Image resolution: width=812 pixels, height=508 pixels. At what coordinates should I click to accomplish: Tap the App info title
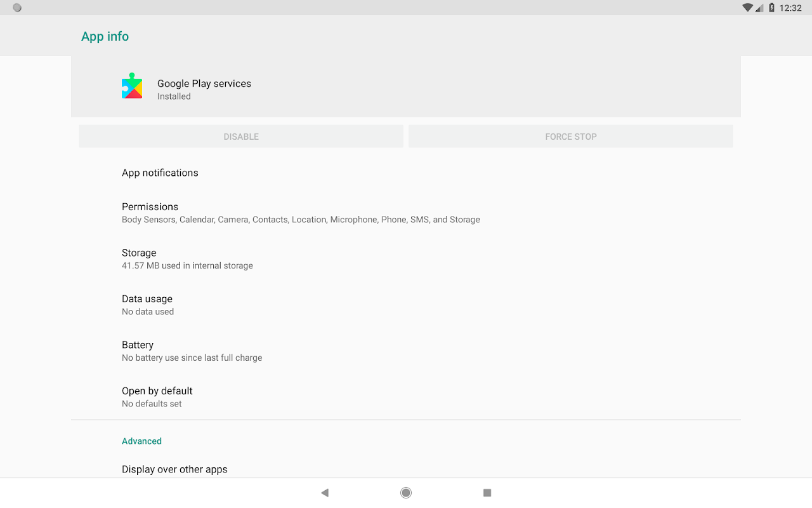105,36
